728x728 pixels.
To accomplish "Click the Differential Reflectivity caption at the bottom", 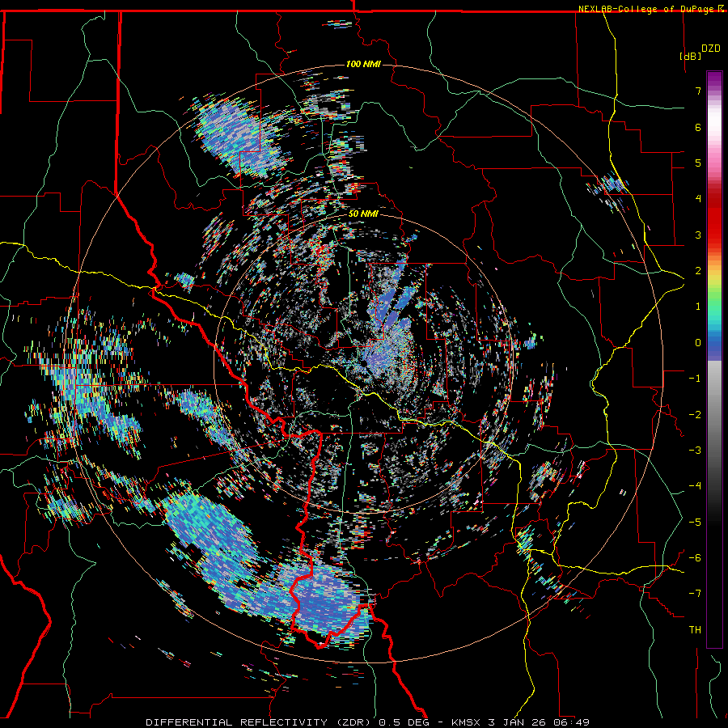I will (x=368, y=722).
